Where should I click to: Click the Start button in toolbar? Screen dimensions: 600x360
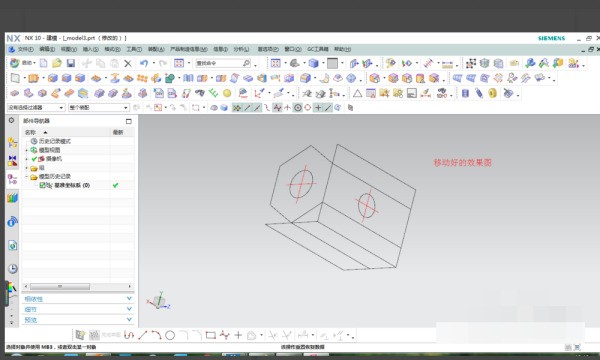point(23,63)
